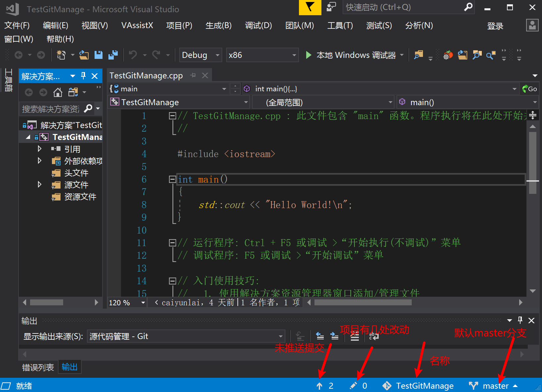This screenshot has width=542, height=392.
Task: Click the Navigate Backward toolbar arrow
Action: (19, 55)
